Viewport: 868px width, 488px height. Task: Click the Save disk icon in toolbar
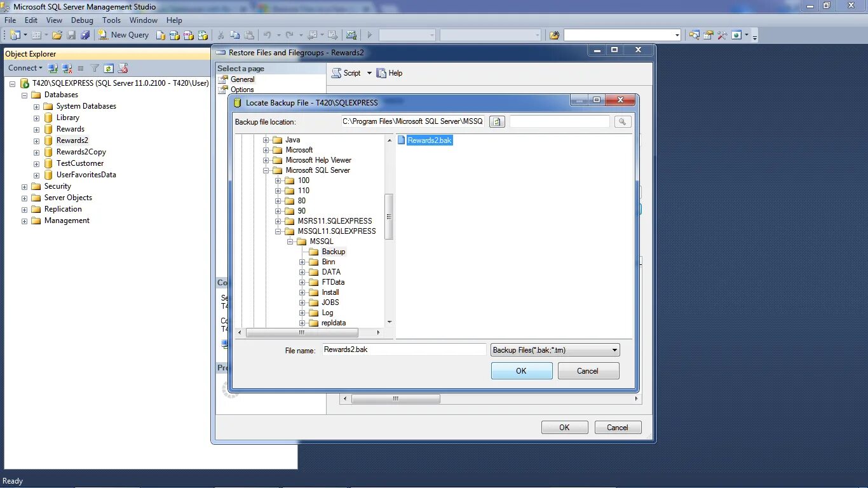point(71,35)
